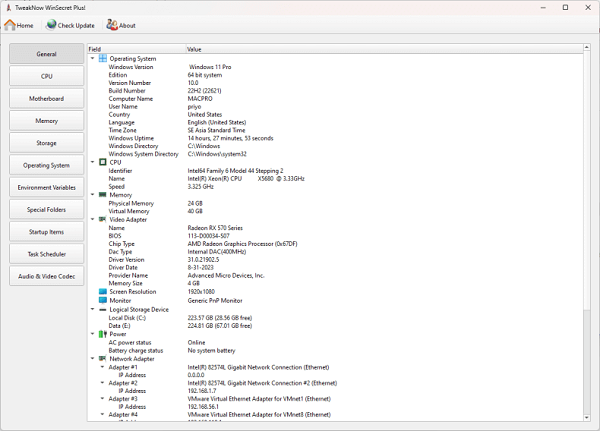Select the General sidebar tab

coord(46,54)
